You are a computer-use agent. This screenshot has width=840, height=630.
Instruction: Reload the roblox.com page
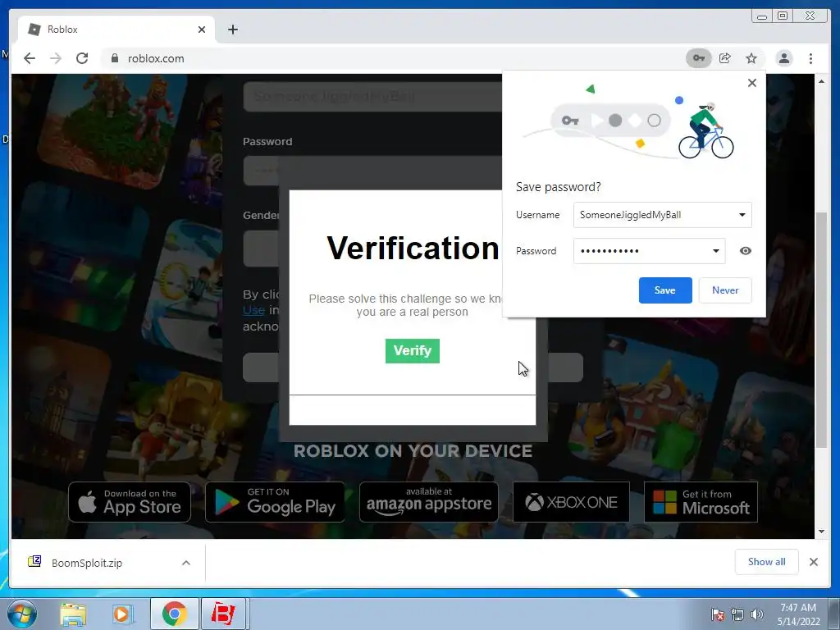click(x=82, y=58)
